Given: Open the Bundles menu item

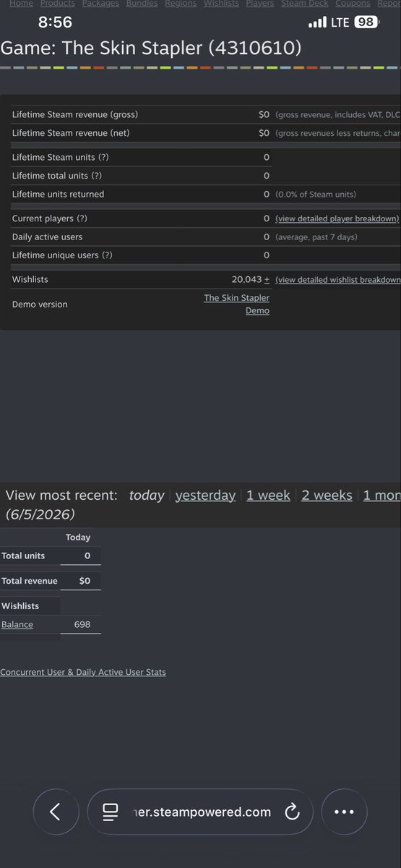Looking at the screenshot, I should [x=142, y=4].
